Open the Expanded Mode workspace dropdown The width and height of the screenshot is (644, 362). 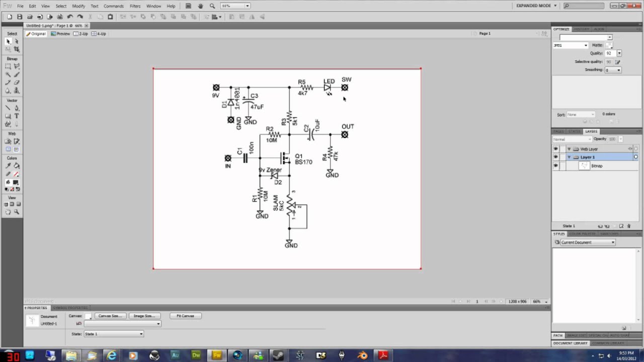[x=537, y=6]
